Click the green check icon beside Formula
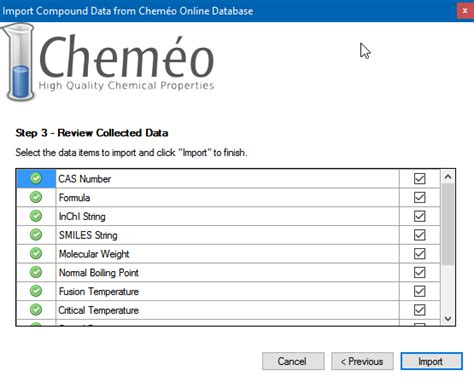 [36, 197]
